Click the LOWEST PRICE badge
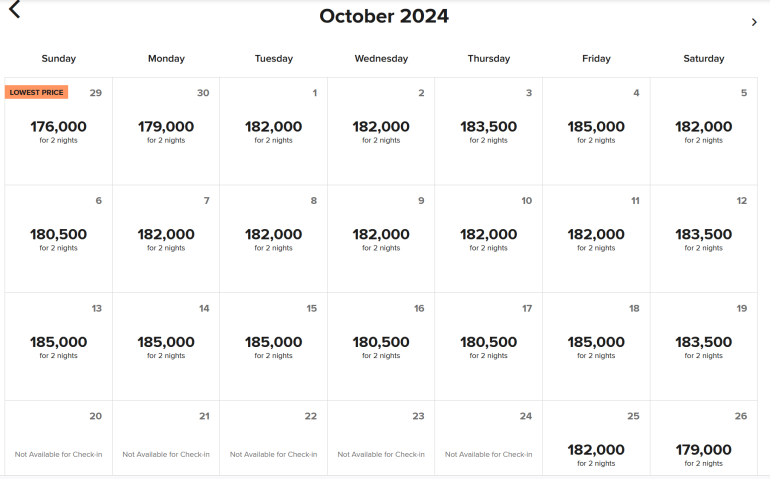 [x=37, y=92]
